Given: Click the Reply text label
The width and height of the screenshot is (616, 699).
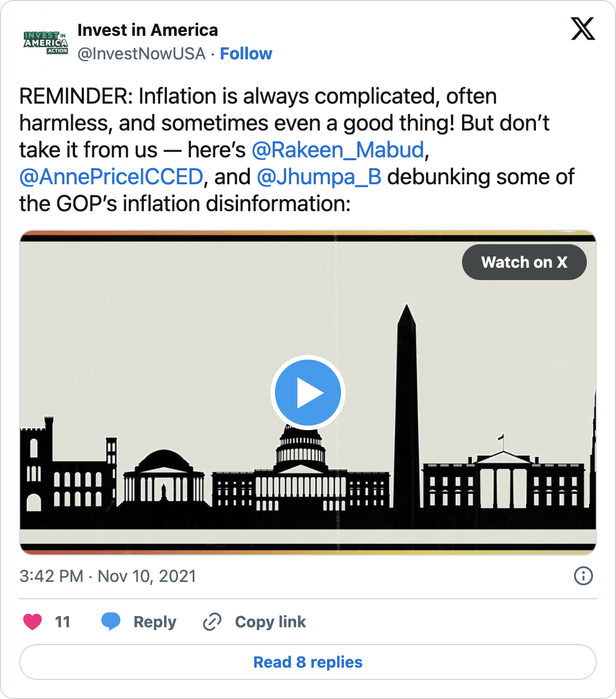Looking at the screenshot, I should point(155,622).
